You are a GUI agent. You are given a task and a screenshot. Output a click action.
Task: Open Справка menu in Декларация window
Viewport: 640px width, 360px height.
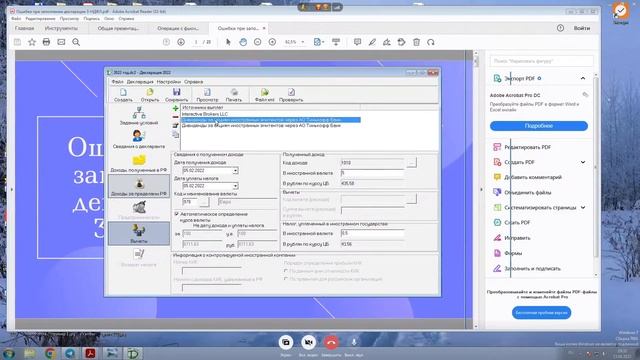click(x=193, y=82)
